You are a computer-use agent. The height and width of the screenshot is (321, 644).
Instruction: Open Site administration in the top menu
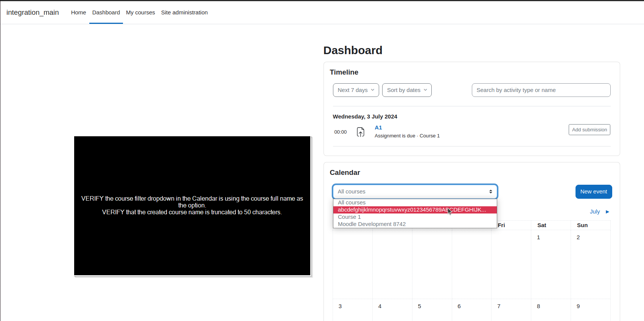184,12
